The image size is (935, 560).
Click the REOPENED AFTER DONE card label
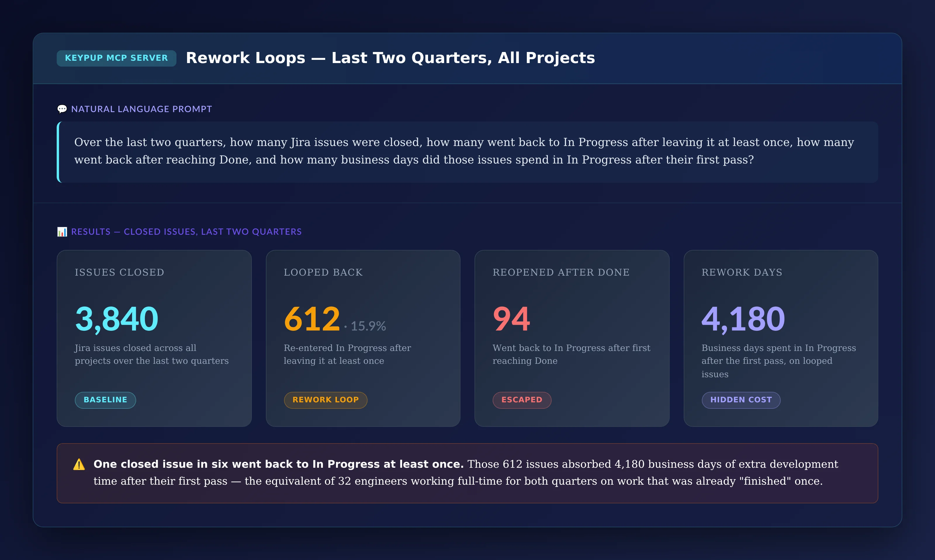561,272
